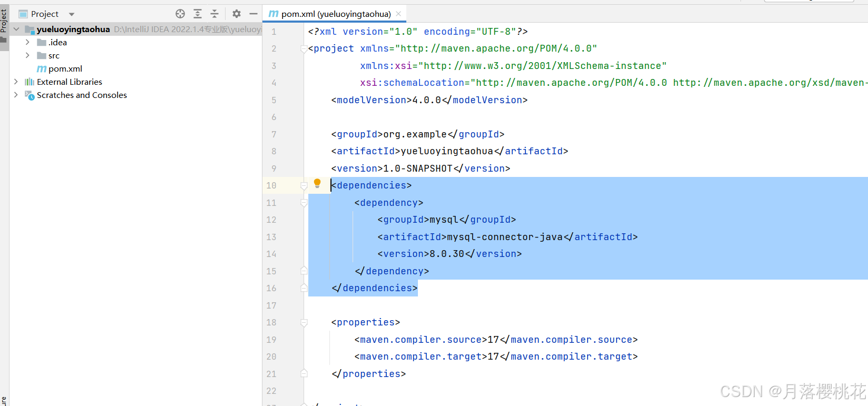Collapse the yueluoyingtaohua project root
This screenshot has width=868, height=406.
tap(16, 29)
